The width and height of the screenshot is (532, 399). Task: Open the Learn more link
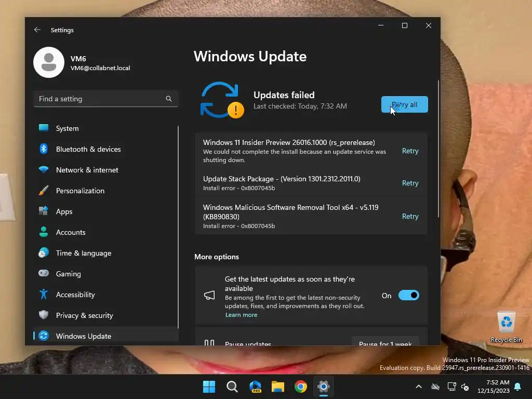tap(241, 315)
